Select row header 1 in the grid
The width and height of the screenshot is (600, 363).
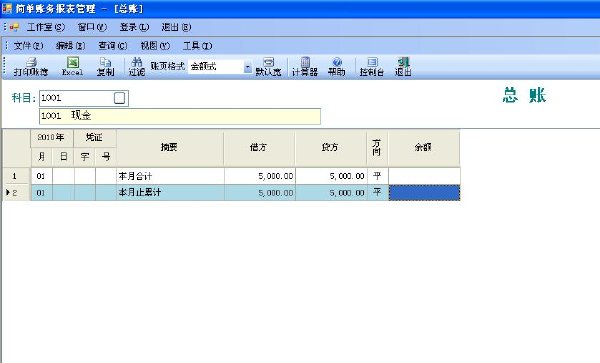[x=16, y=176]
